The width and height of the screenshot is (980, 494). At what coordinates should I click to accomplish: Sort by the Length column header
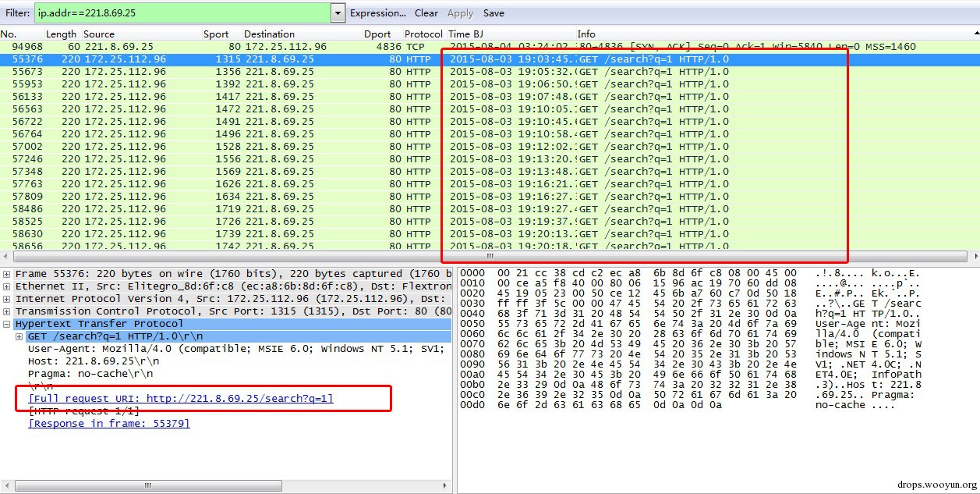(x=62, y=34)
